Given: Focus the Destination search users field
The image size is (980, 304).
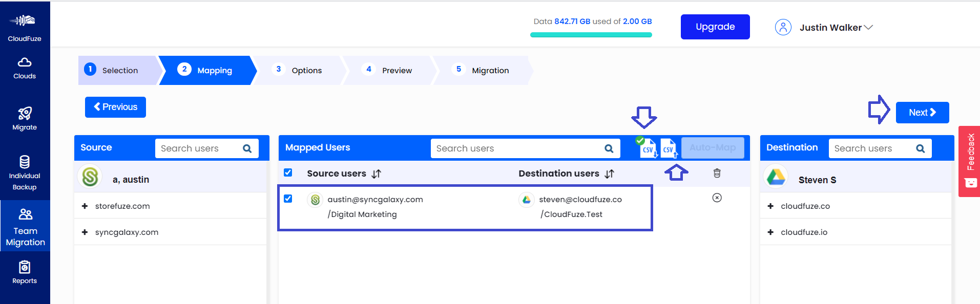Looking at the screenshot, I should [x=880, y=148].
